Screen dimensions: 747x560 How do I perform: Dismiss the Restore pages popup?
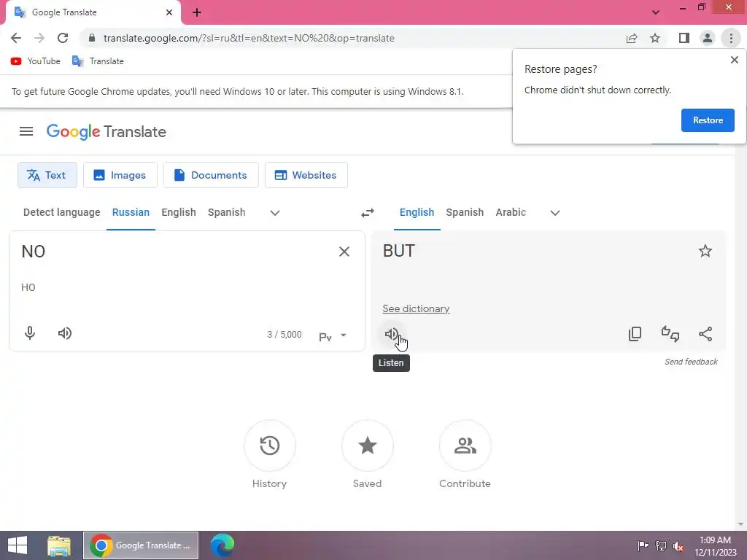[x=734, y=60]
